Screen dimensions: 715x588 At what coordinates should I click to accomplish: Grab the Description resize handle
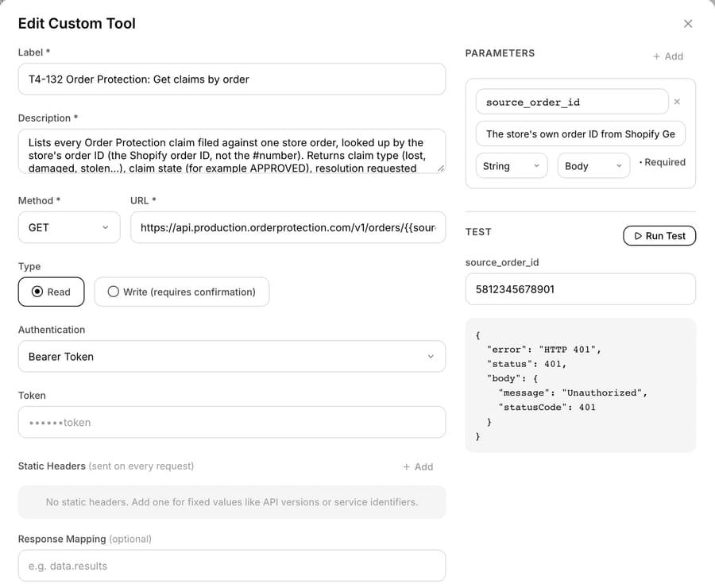(x=440, y=168)
